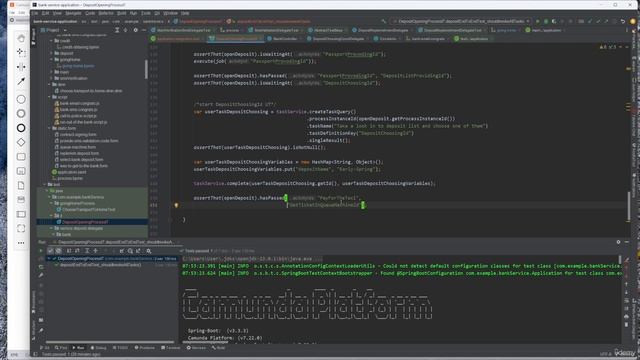Toggle sort alphabetically in test runner toolbar
This screenshot has width=640, height=360.
69,251
